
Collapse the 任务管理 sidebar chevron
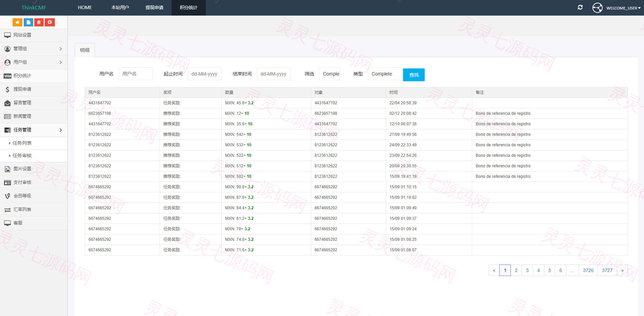pos(61,130)
